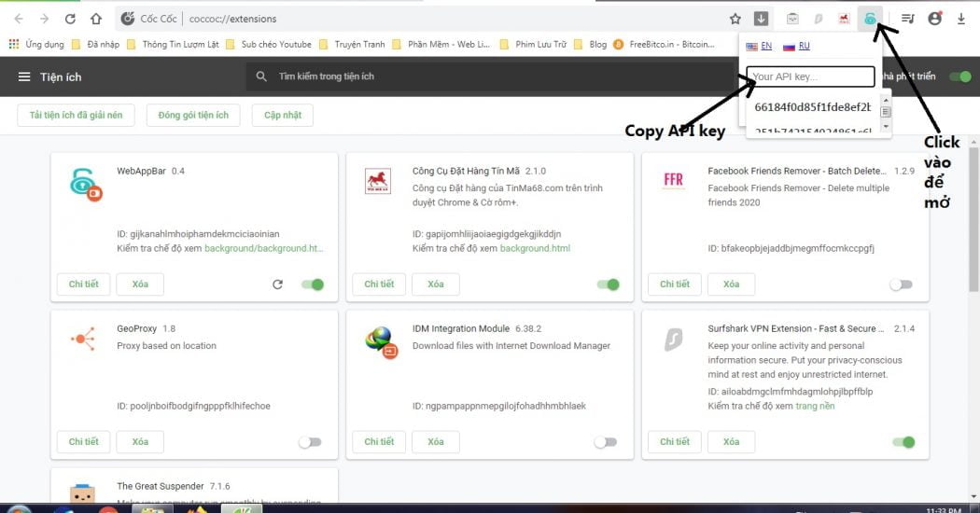980x513 pixels.
Task: Open the Phần Mềm - Web Li... bookmark folder
Action: coord(441,45)
